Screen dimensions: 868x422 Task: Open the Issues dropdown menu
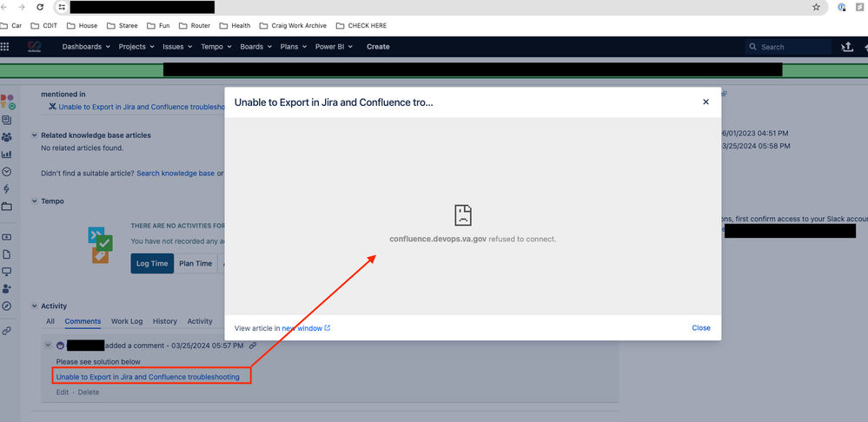[x=177, y=47]
